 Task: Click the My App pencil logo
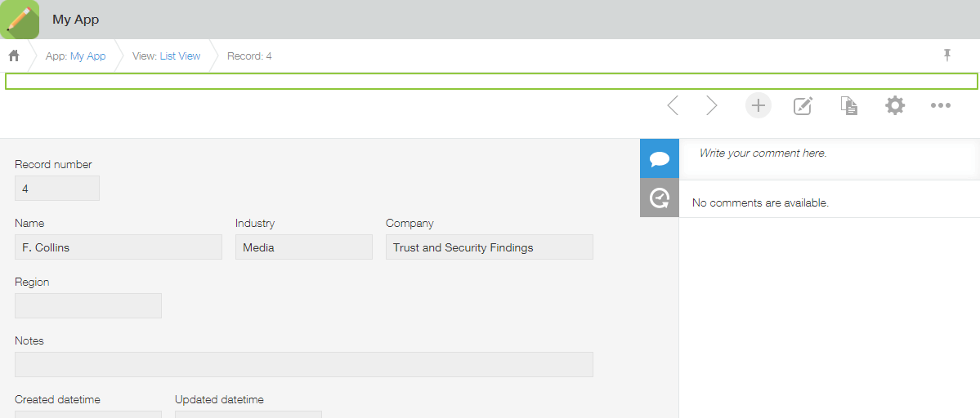(x=20, y=20)
